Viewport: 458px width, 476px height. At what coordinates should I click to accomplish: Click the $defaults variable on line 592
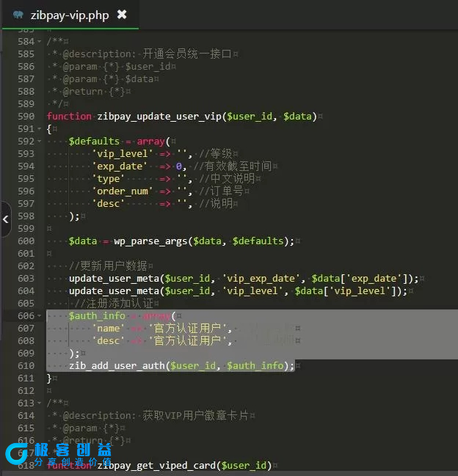[94, 142]
